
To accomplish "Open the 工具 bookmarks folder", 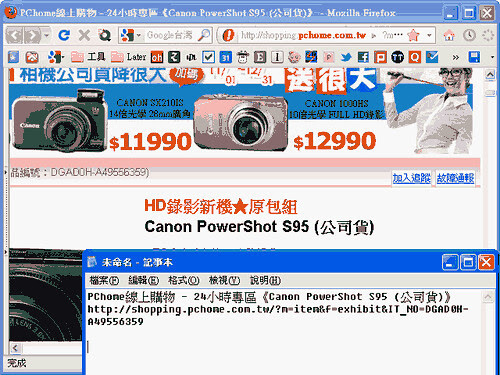I will click(x=88, y=57).
